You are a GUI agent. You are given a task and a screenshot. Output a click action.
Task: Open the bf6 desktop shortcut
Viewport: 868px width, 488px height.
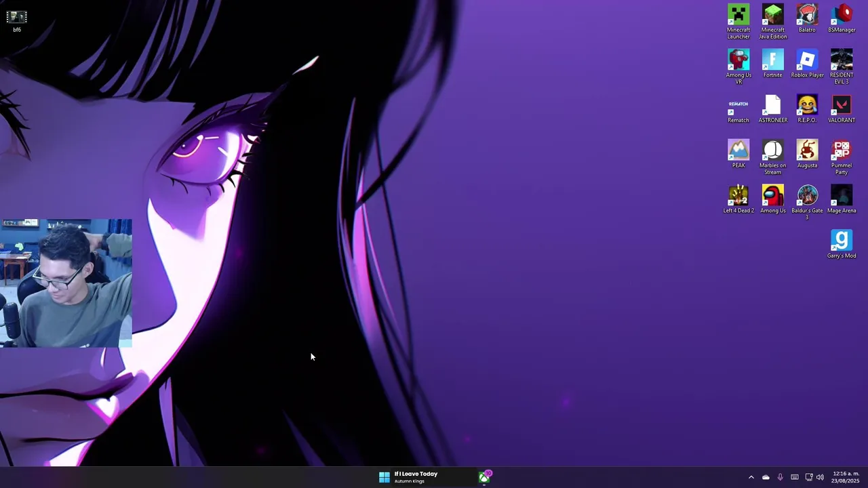[17, 20]
